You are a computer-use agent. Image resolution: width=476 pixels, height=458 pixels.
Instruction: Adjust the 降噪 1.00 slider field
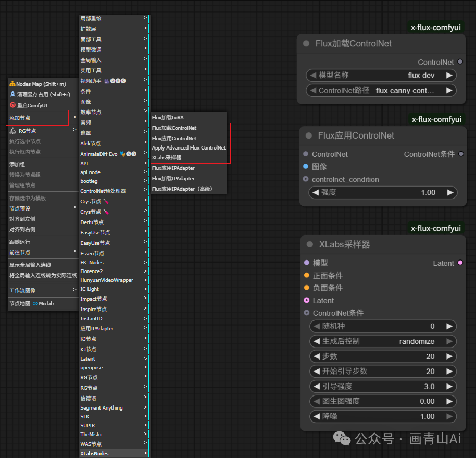coord(383,416)
